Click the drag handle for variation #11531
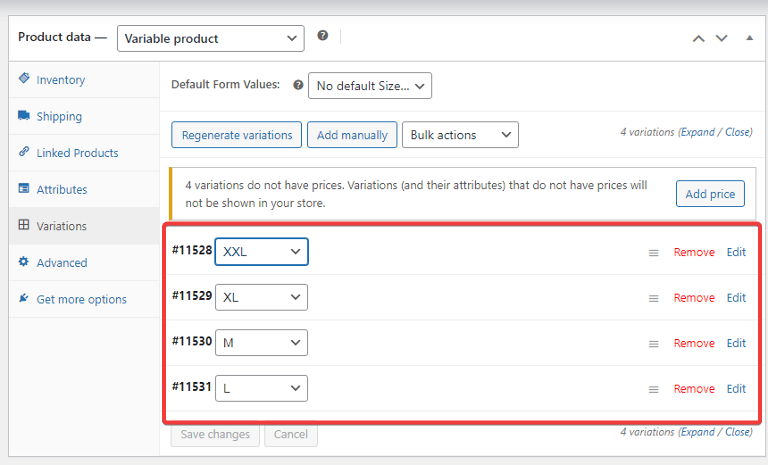 (653, 390)
